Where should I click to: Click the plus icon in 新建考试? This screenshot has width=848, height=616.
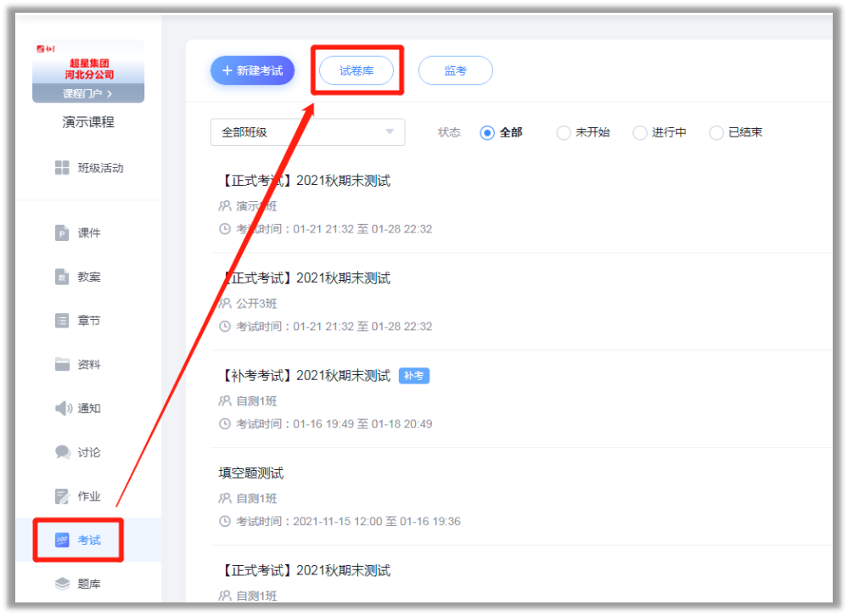point(227,70)
